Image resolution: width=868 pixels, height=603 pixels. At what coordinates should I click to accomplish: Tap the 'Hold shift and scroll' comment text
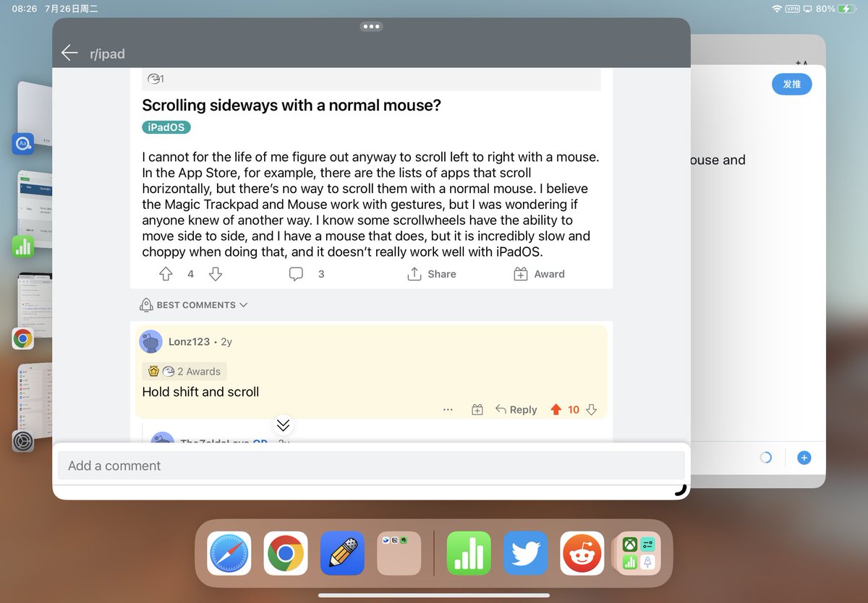coord(200,392)
